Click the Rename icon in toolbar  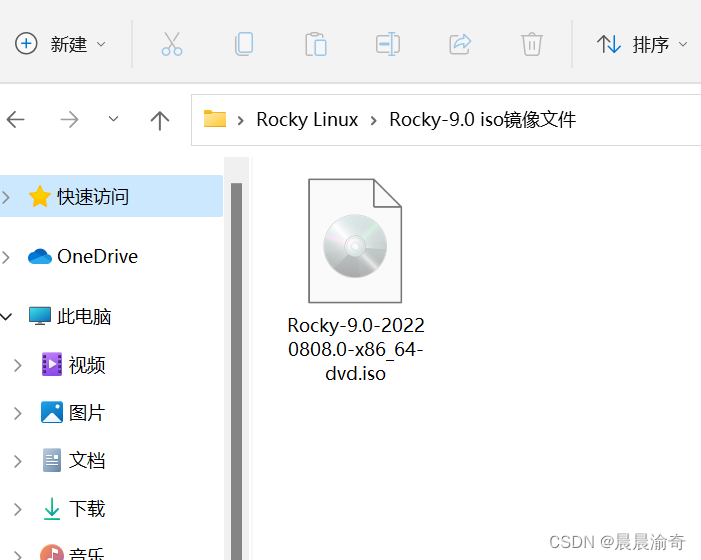[388, 44]
